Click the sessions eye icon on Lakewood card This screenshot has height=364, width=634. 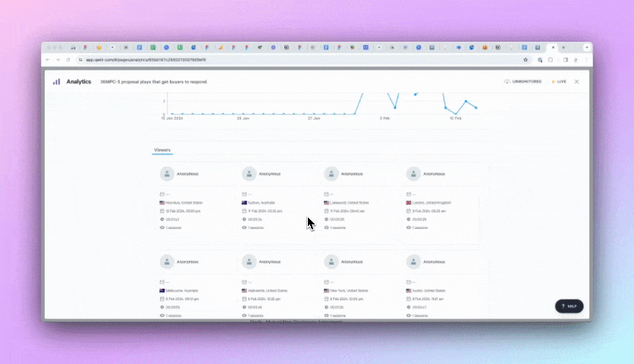coord(326,227)
